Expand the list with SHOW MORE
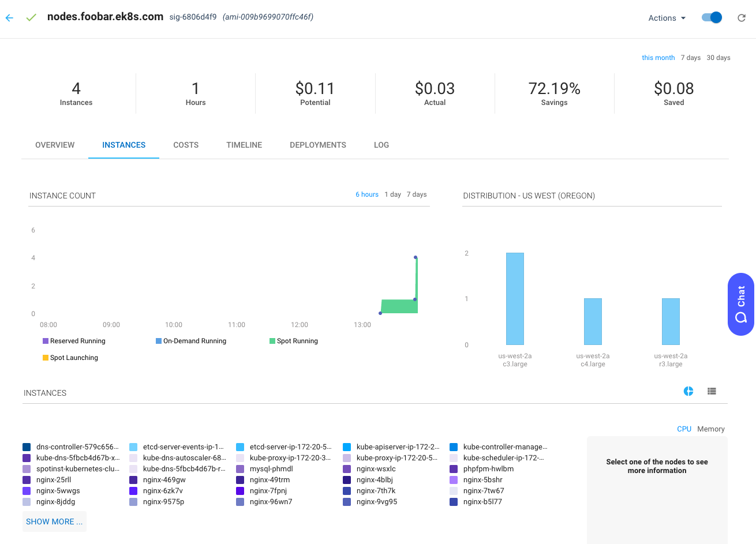Image resolution: width=756 pixels, height=544 pixels. tap(54, 522)
